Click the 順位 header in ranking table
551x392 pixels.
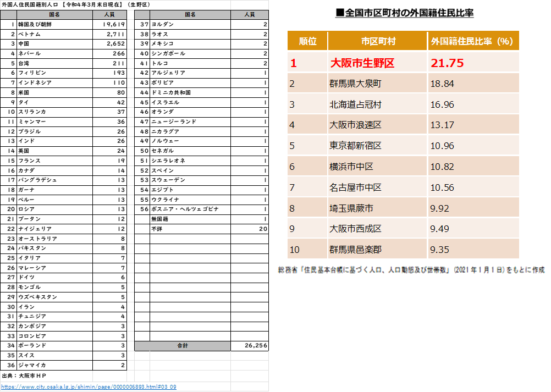pyautogui.click(x=307, y=41)
